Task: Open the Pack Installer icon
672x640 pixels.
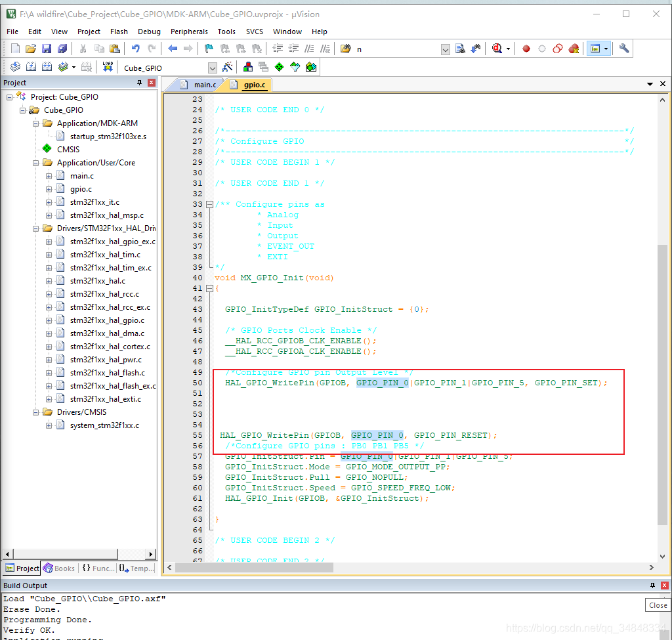Action: 311,67
